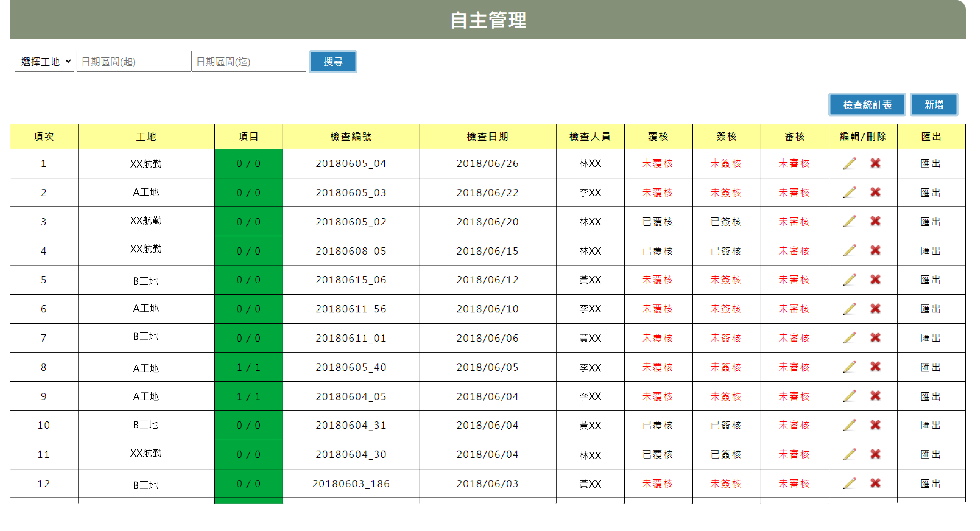
Task: Delete 20180604_05 via the red X icon
Action: [x=875, y=396]
